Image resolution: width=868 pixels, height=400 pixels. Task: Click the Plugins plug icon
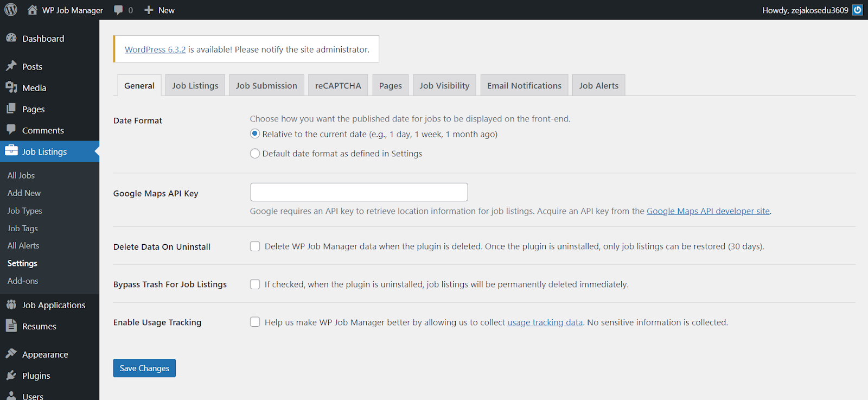click(x=11, y=375)
